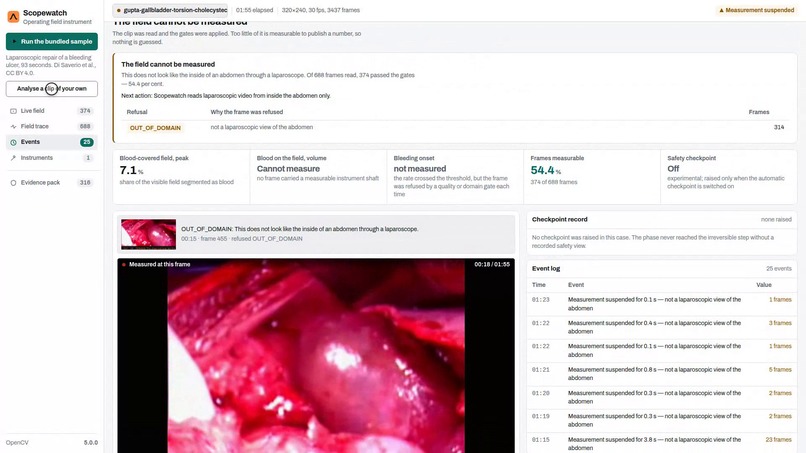806x453 pixels.
Task: Select the Events sidebar item
Action: [x=51, y=142]
